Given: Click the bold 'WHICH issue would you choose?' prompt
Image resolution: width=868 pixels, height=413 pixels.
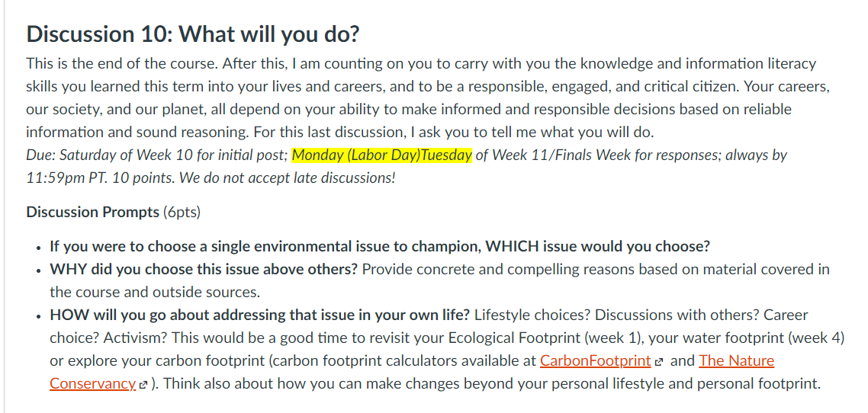Looking at the screenshot, I should pos(597,247).
